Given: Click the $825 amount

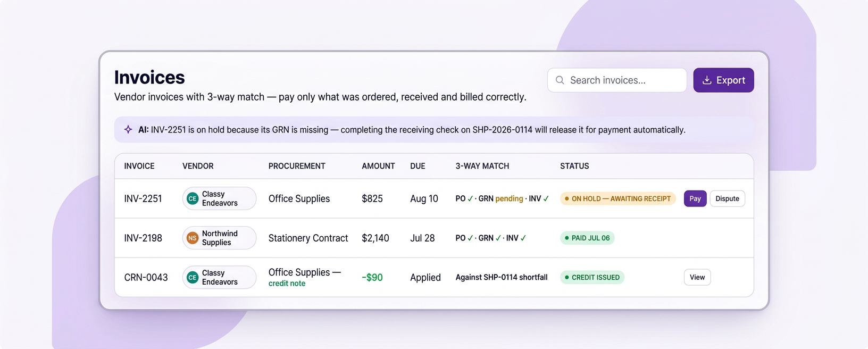Looking at the screenshot, I should click(x=372, y=198).
